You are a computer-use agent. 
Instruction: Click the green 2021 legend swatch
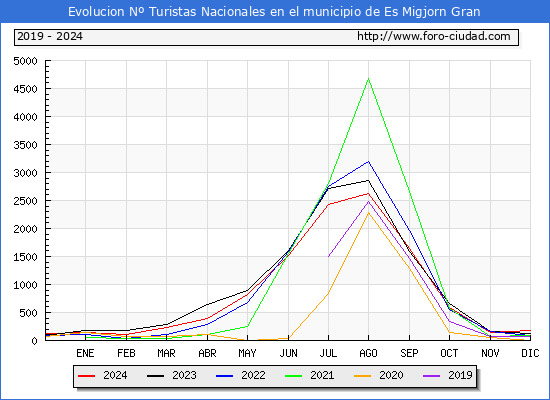coord(294,376)
